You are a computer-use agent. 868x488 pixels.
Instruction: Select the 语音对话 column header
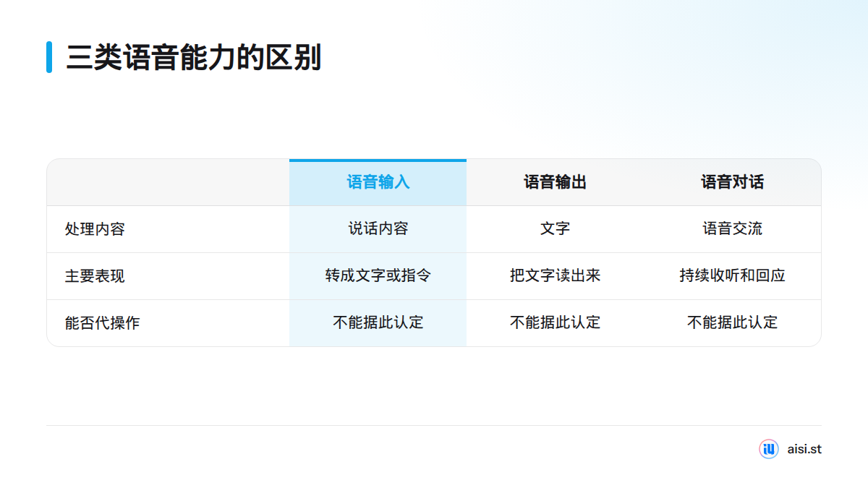coord(733,182)
